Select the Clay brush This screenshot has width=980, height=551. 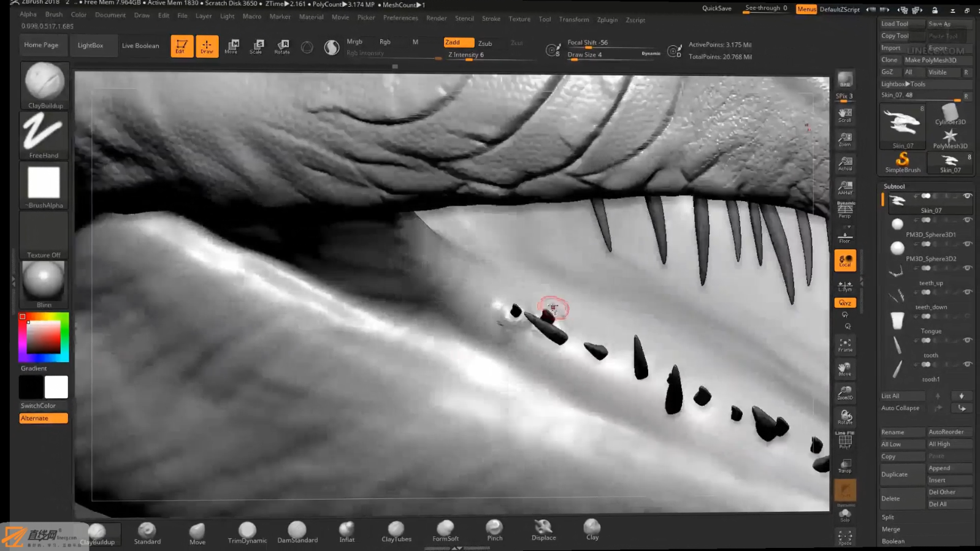click(592, 528)
